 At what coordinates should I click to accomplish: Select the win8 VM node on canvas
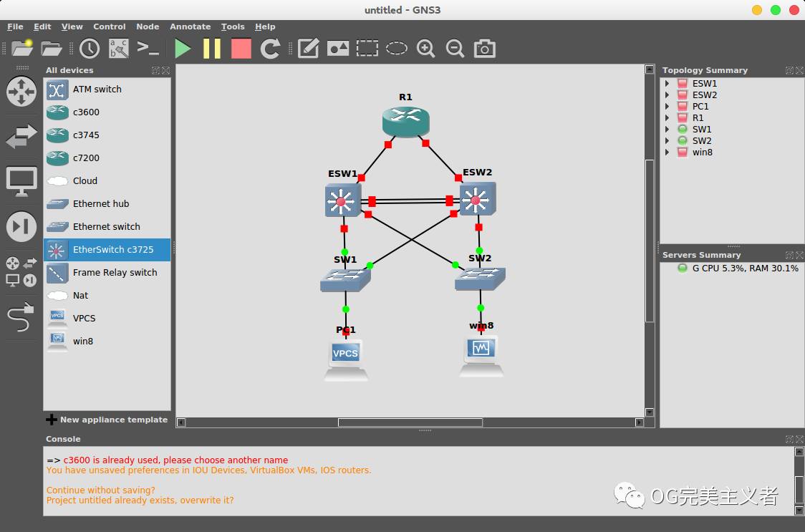tap(481, 356)
